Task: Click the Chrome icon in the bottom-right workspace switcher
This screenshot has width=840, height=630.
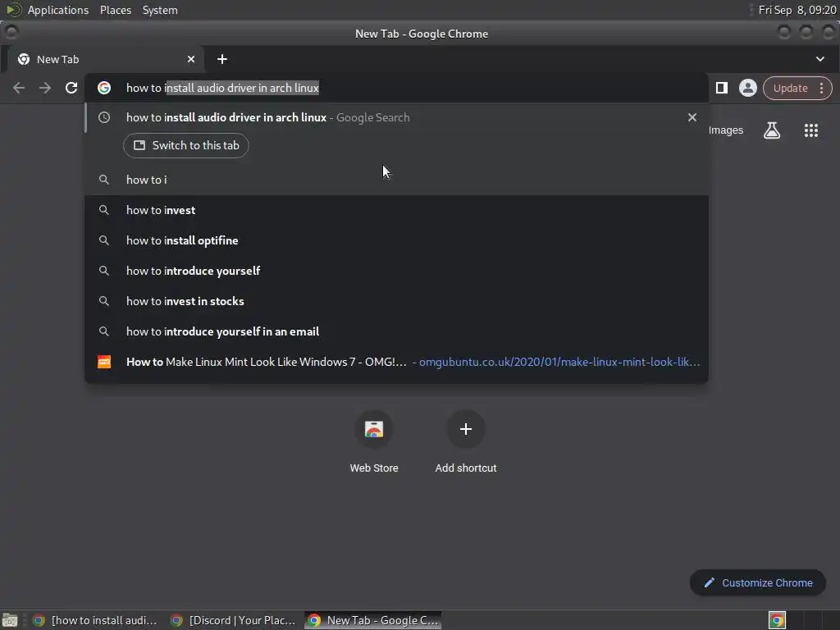Action: tap(777, 620)
